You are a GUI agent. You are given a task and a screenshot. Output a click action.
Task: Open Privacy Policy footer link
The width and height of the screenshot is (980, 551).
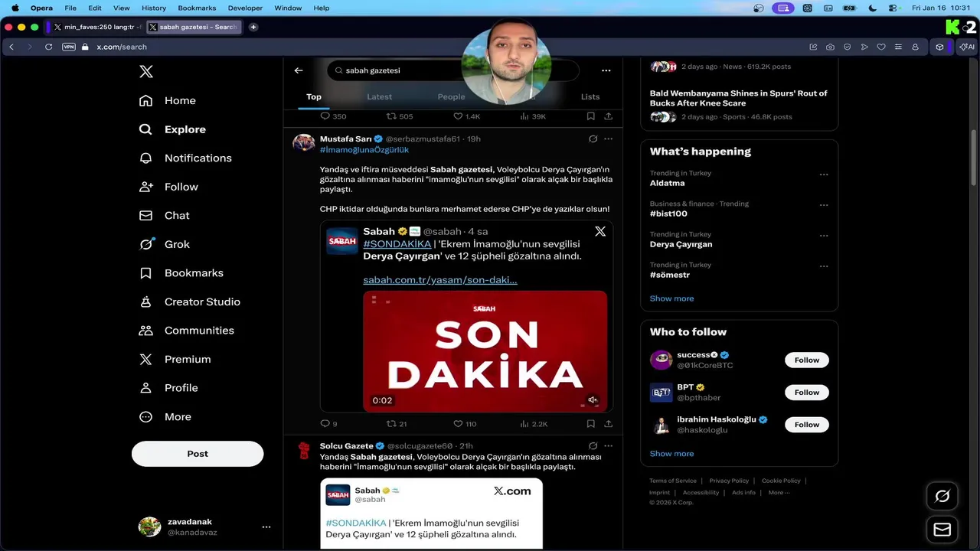tap(729, 481)
